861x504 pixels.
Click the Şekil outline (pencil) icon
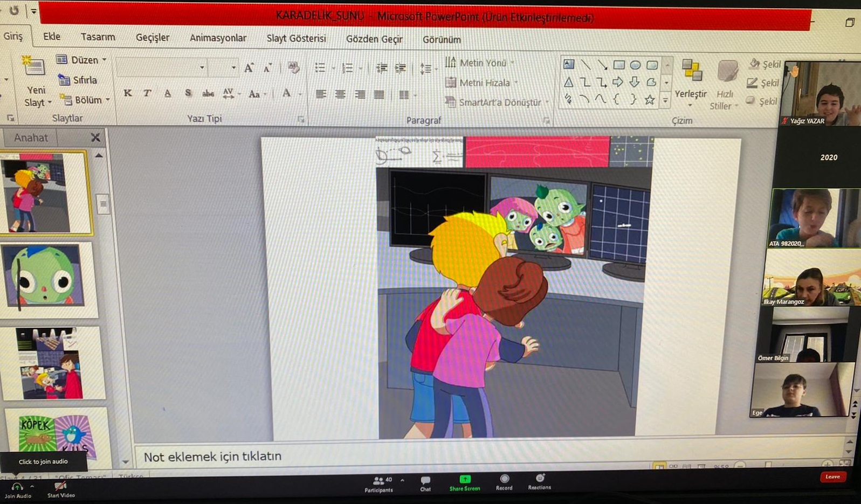tap(752, 83)
